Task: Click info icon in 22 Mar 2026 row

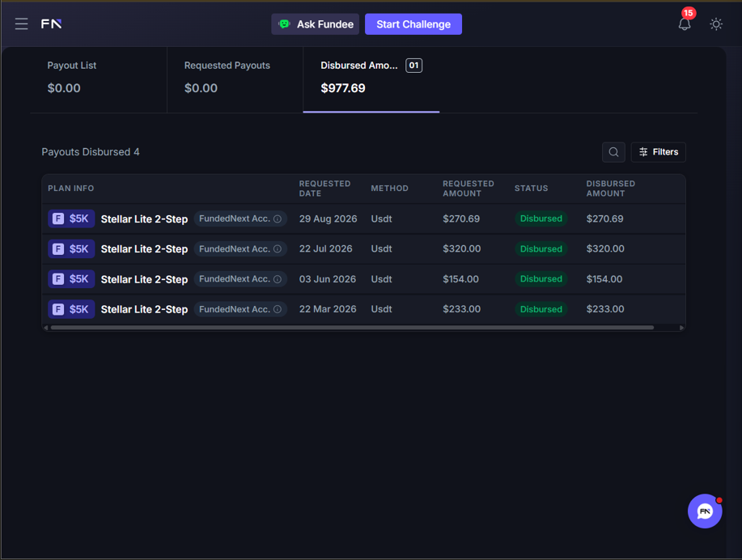Action: click(x=278, y=309)
